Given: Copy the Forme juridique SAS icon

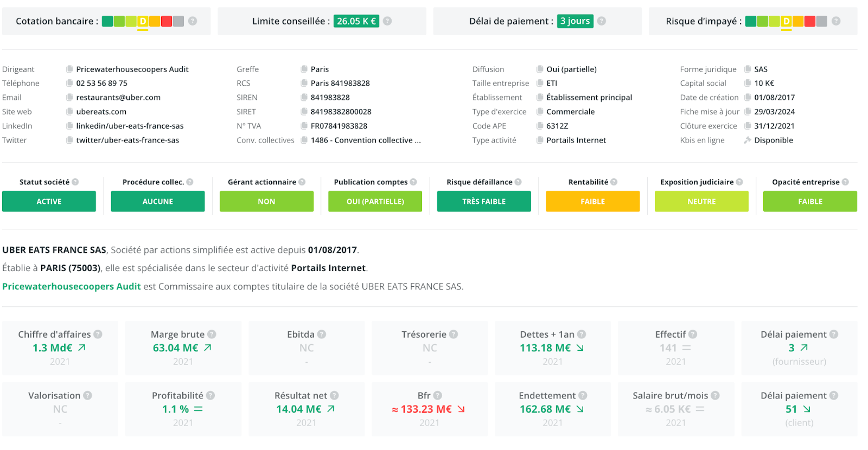Looking at the screenshot, I should point(748,69).
